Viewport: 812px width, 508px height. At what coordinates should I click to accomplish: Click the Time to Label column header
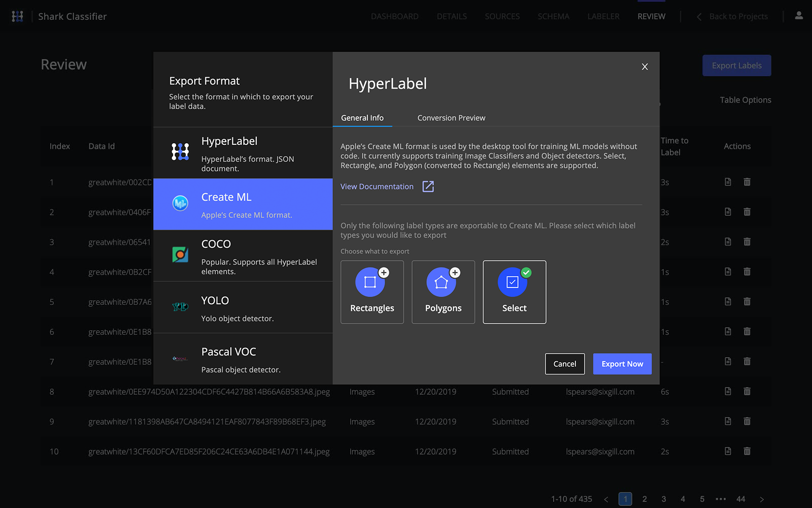(x=674, y=146)
